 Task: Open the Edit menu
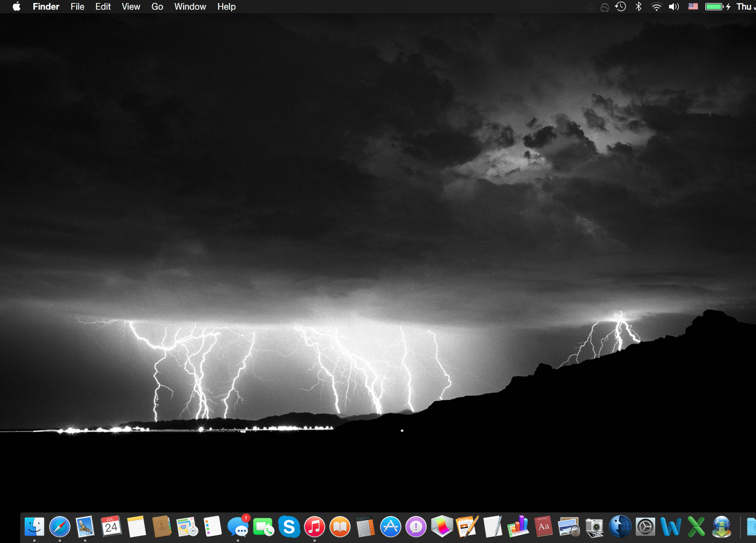(103, 7)
